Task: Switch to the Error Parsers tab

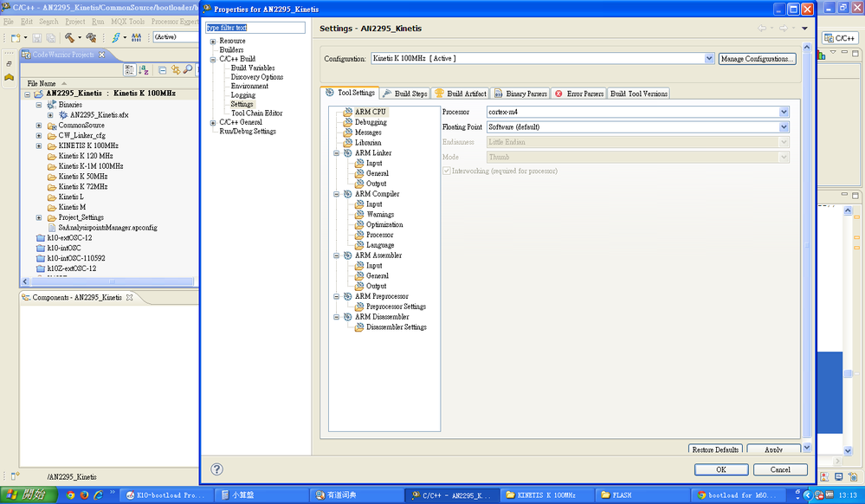Action: (x=578, y=94)
